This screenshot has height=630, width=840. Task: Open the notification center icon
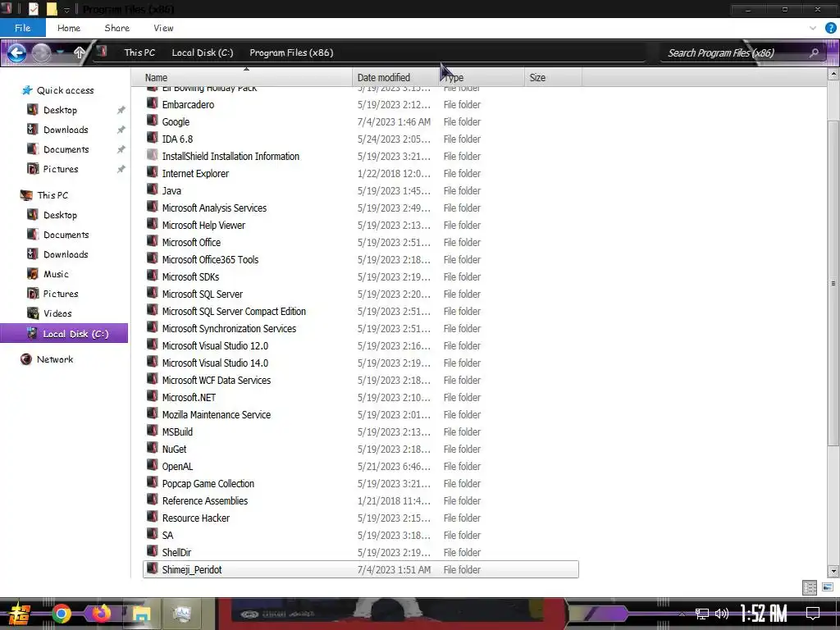point(813,614)
